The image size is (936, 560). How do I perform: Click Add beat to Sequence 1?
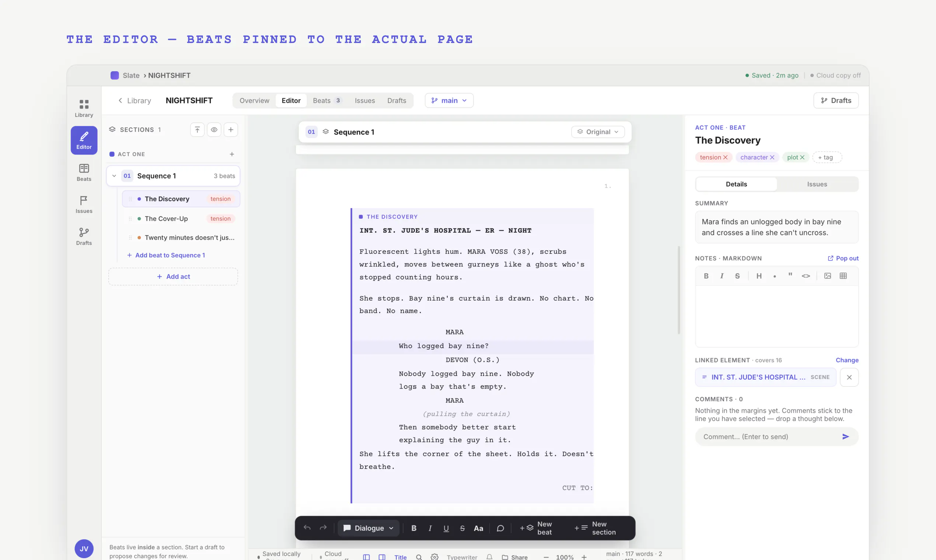166,255
